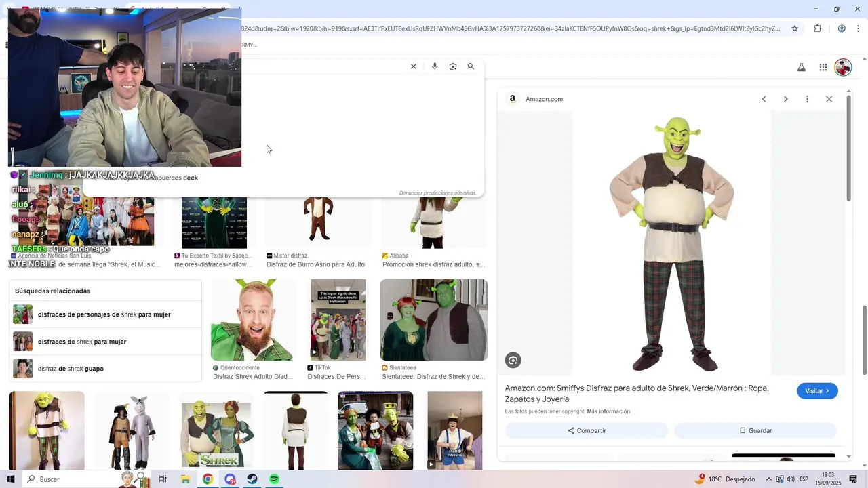Click the search magnifier icon
The width and height of the screenshot is (868, 488).
pyautogui.click(x=471, y=66)
